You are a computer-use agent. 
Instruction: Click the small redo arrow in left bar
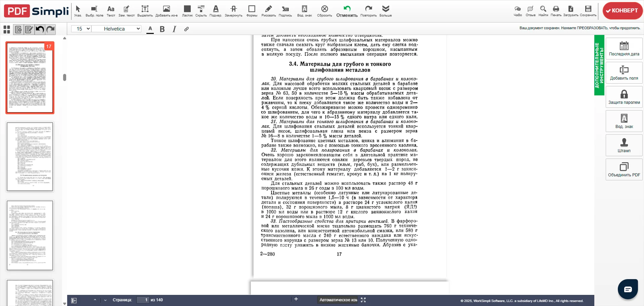click(50, 30)
